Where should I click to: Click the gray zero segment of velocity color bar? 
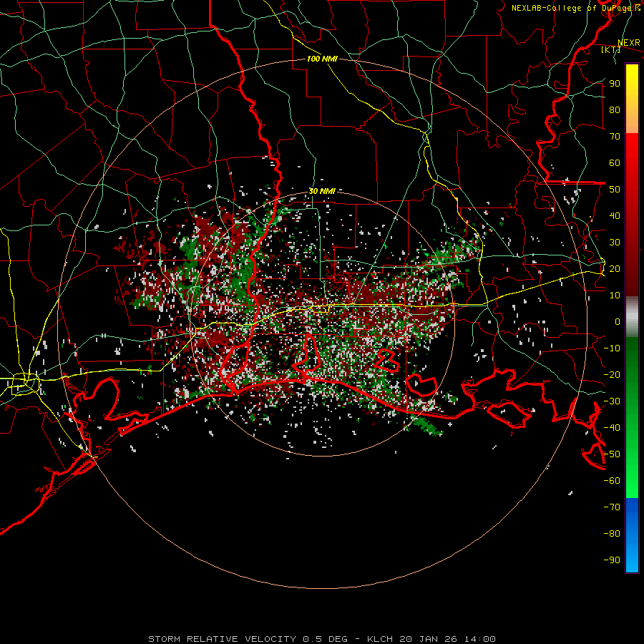tap(632, 317)
